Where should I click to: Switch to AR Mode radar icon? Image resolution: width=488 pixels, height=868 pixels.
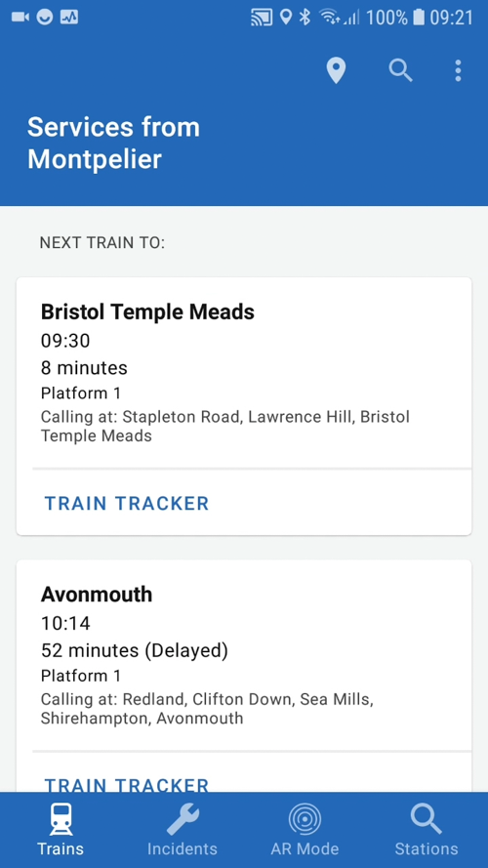pos(305,819)
